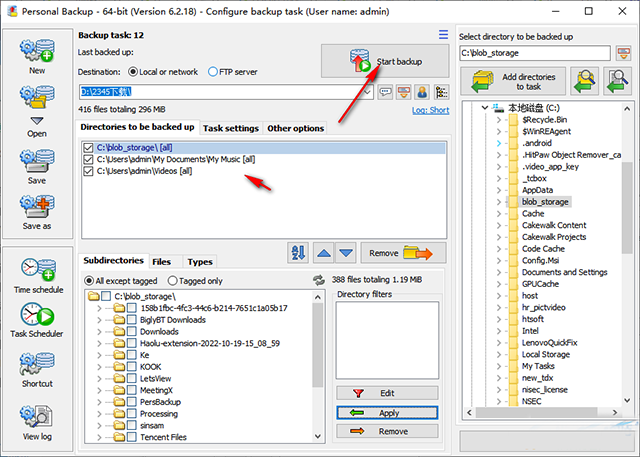Open the destination path dropdown
Viewport: 640px width, 457px height.
point(368,92)
